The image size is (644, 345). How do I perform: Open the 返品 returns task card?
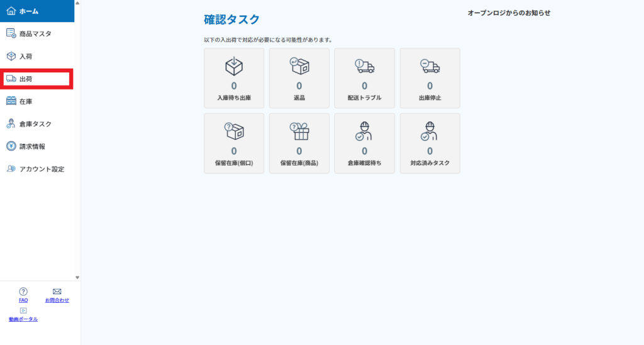(299, 78)
